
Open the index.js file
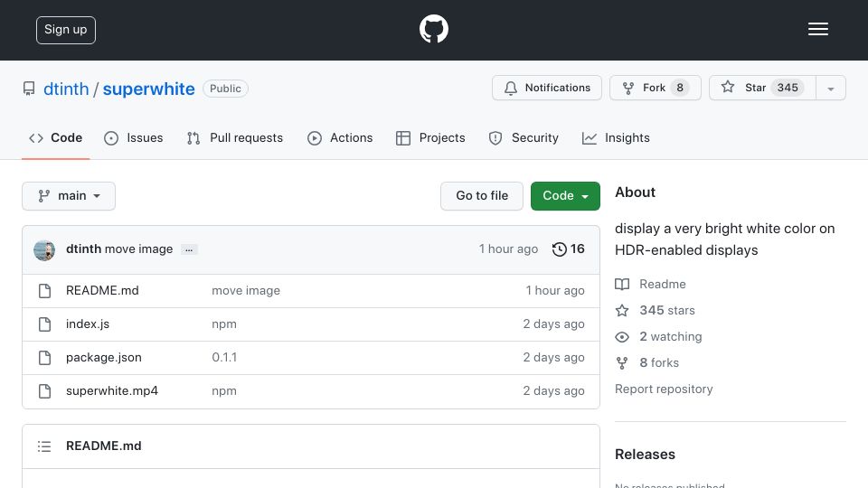pos(88,324)
